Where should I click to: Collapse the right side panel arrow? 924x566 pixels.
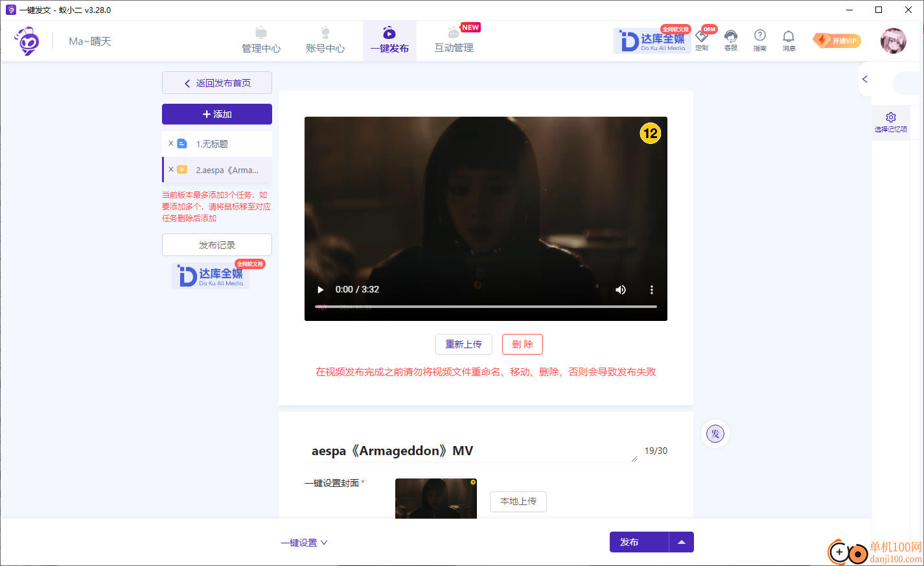pyautogui.click(x=865, y=79)
